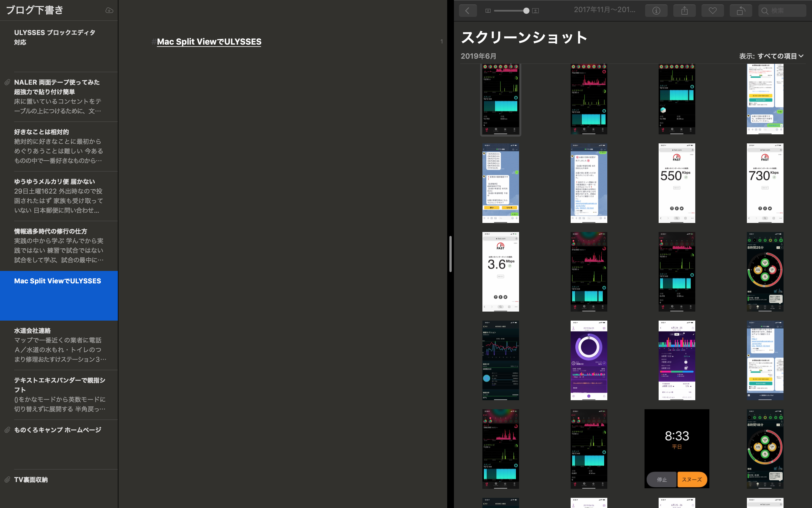The width and height of the screenshot is (812, 508).
Task: Open the ゆうゆうメルカリ便 届かない sheet
Action: [59, 196]
